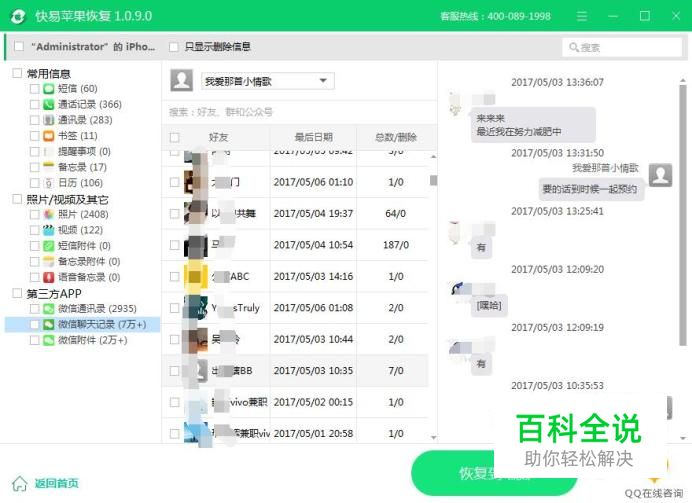692x503 pixels.
Task: Tick the 照片/视频及其它 group checkbox
Action: [x=17, y=199]
